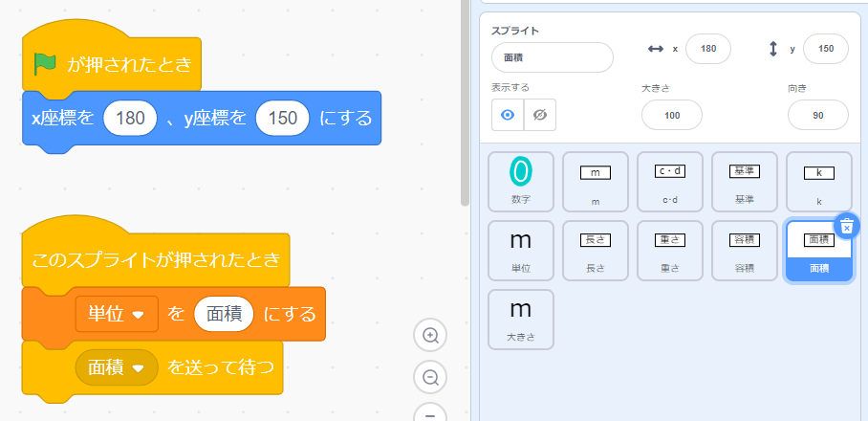
Task: Click the workspace vertical scrollbar
Action: point(465,102)
